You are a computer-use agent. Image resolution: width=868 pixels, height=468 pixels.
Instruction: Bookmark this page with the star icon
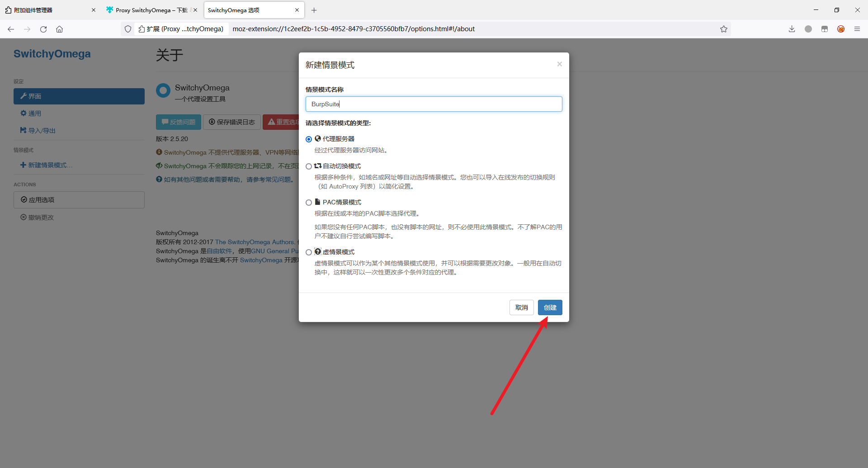coord(724,29)
